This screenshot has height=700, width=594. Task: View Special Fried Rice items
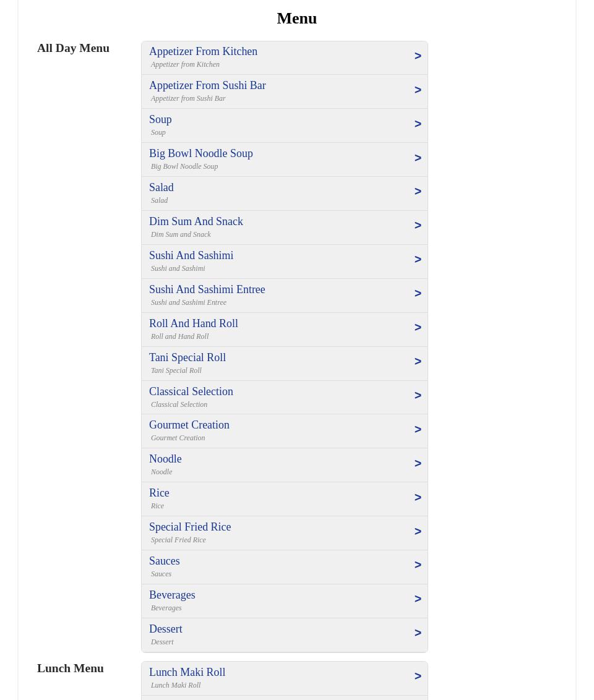click(189, 527)
